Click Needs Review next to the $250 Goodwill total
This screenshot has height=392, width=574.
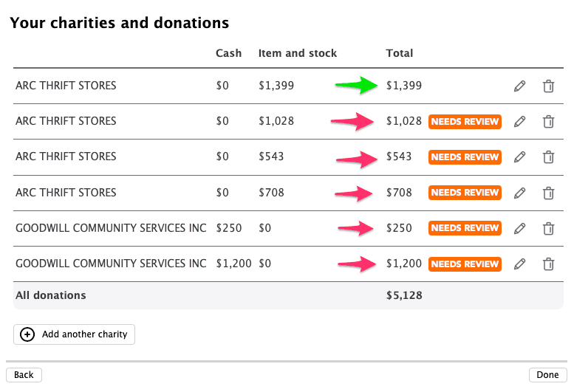[x=465, y=228]
